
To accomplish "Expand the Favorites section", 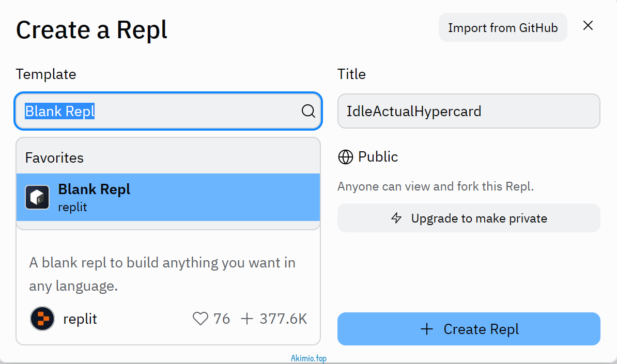I will [x=54, y=157].
